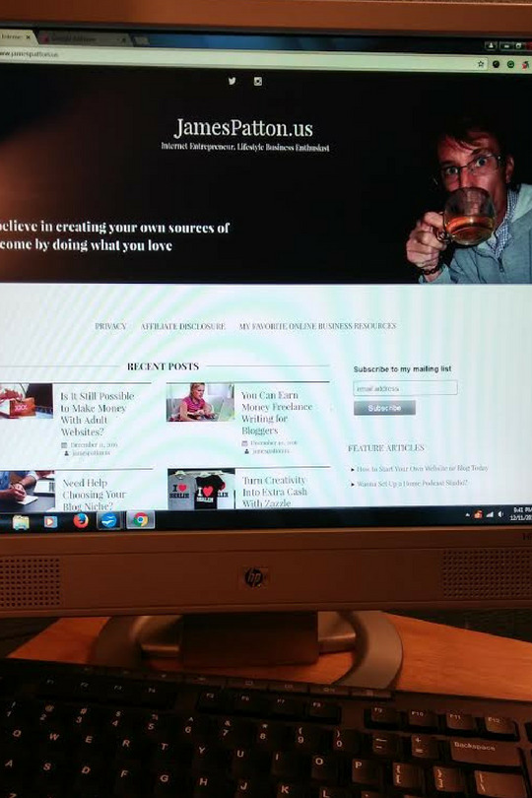532x798 pixels.
Task: Open the Extra Cash With Zazzle post
Action: [275, 492]
